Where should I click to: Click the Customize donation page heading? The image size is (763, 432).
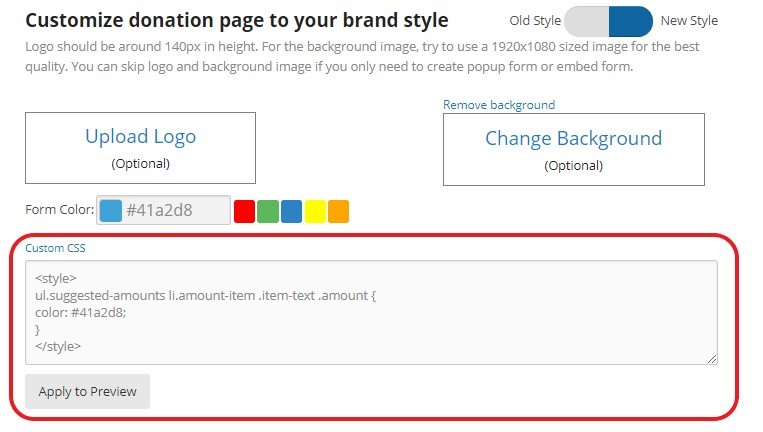(x=236, y=21)
